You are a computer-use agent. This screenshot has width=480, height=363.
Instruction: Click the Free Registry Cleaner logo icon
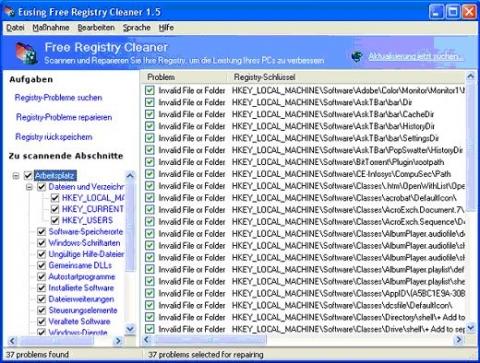point(26,53)
